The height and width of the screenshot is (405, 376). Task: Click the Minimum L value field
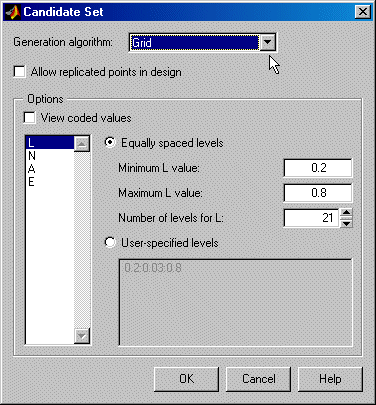318,168
